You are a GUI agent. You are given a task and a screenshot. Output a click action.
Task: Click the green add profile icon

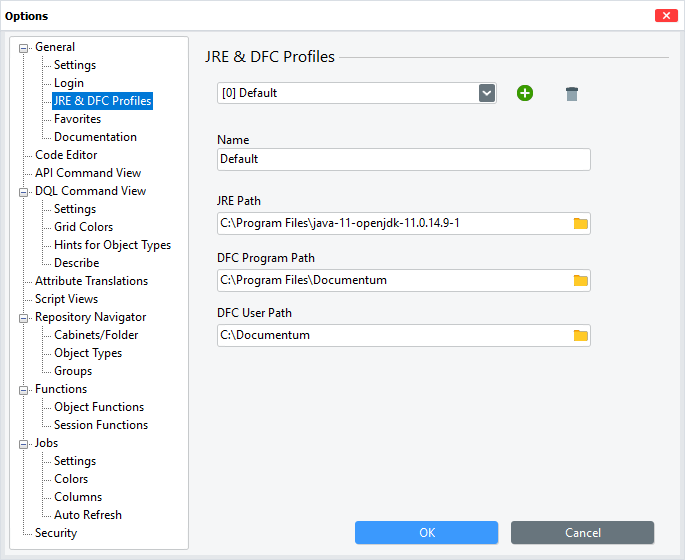point(525,93)
